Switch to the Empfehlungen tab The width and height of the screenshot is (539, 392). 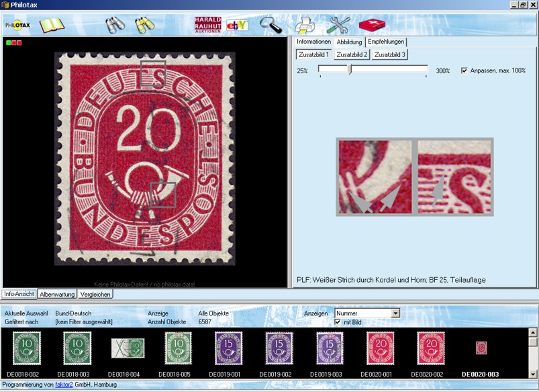coord(386,42)
